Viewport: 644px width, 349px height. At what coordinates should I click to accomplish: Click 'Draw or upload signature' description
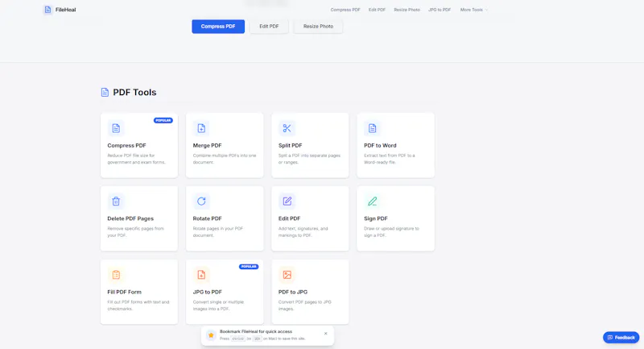[x=391, y=232]
